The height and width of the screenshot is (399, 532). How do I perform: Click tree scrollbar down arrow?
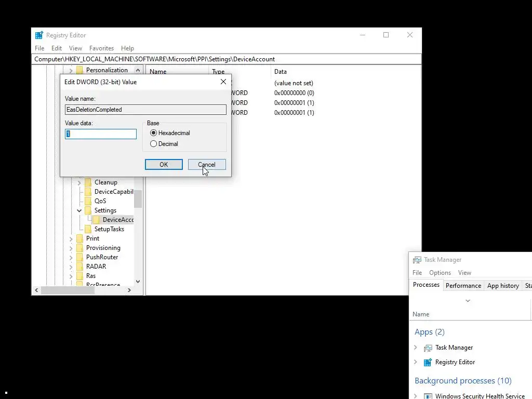coord(138,281)
